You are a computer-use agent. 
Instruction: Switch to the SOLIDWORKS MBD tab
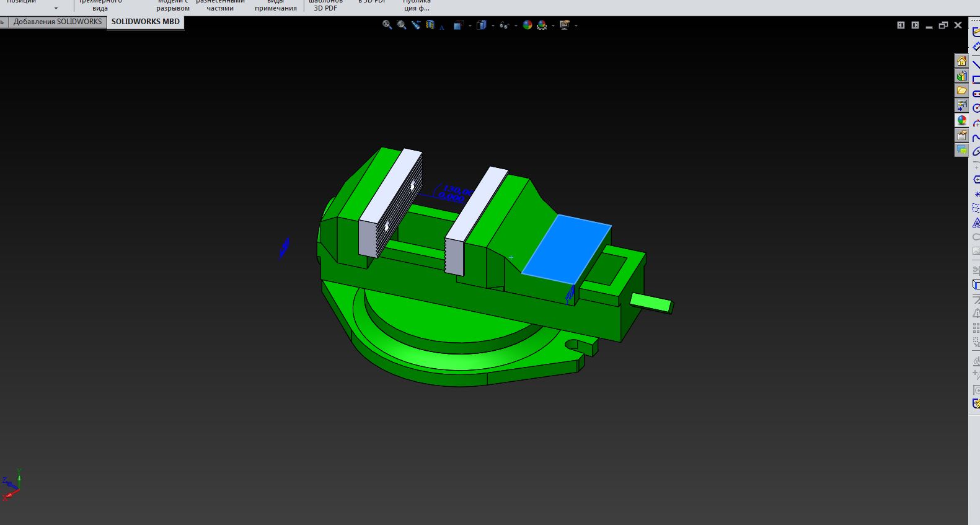[146, 22]
